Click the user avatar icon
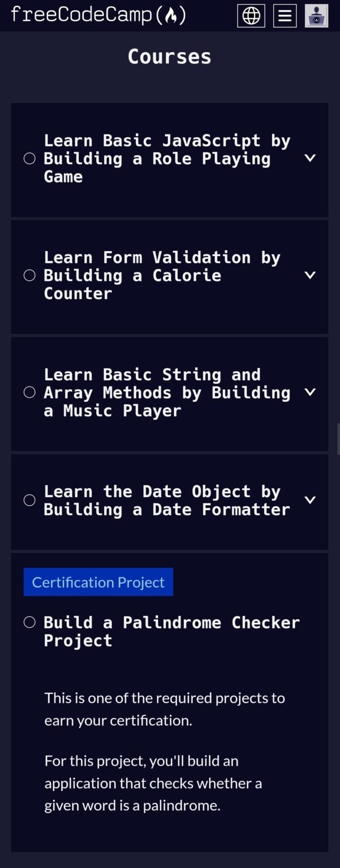Viewport: 340px width, 868px height. point(317,15)
